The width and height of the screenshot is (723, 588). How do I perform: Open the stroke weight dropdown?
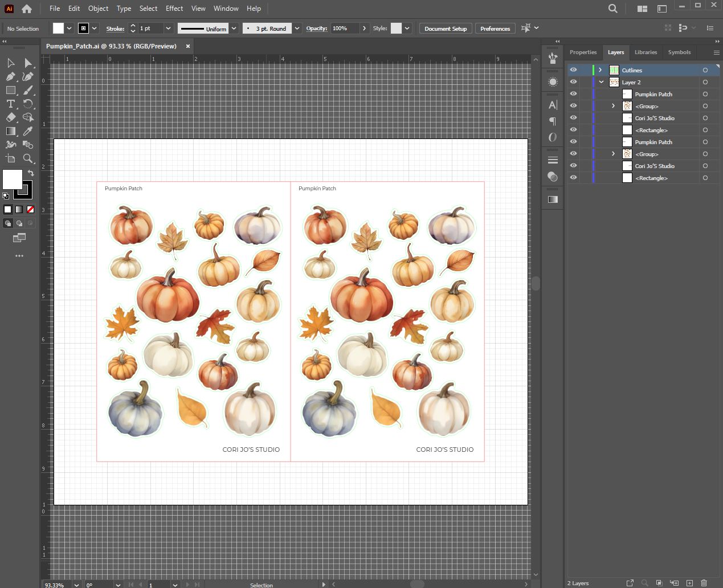(x=168, y=28)
